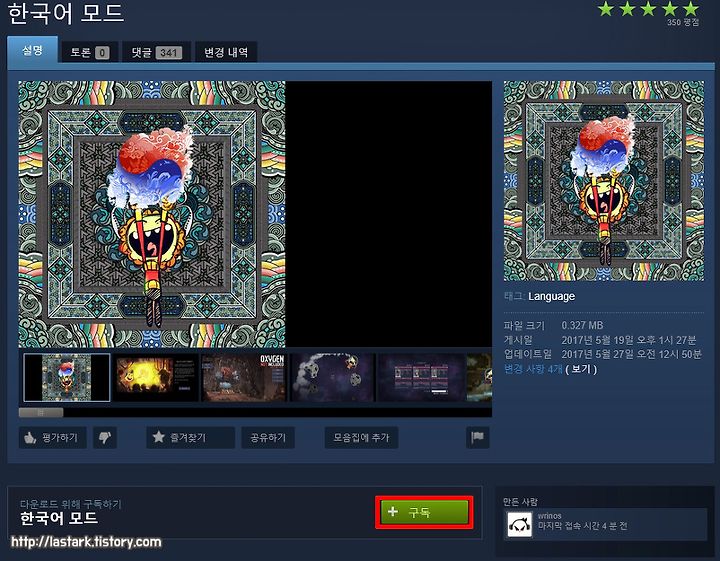Open the 설명 tab
This screenshot has height=561, width=720.
[33, 50]
